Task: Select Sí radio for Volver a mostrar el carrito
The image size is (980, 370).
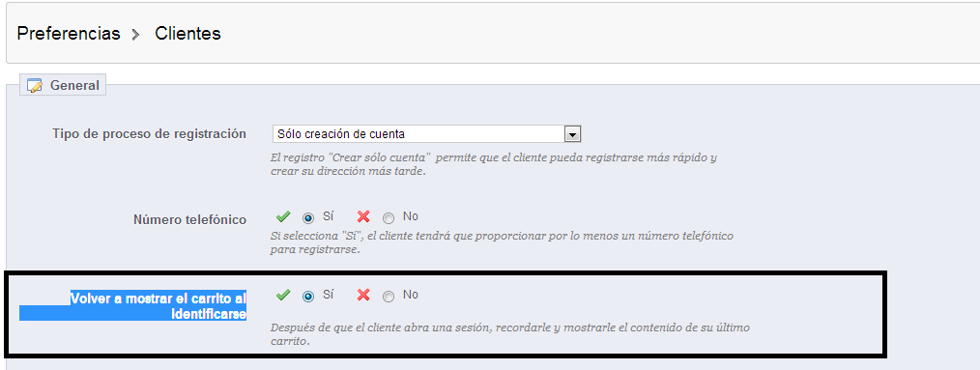Action: click(x=307, y=297)
